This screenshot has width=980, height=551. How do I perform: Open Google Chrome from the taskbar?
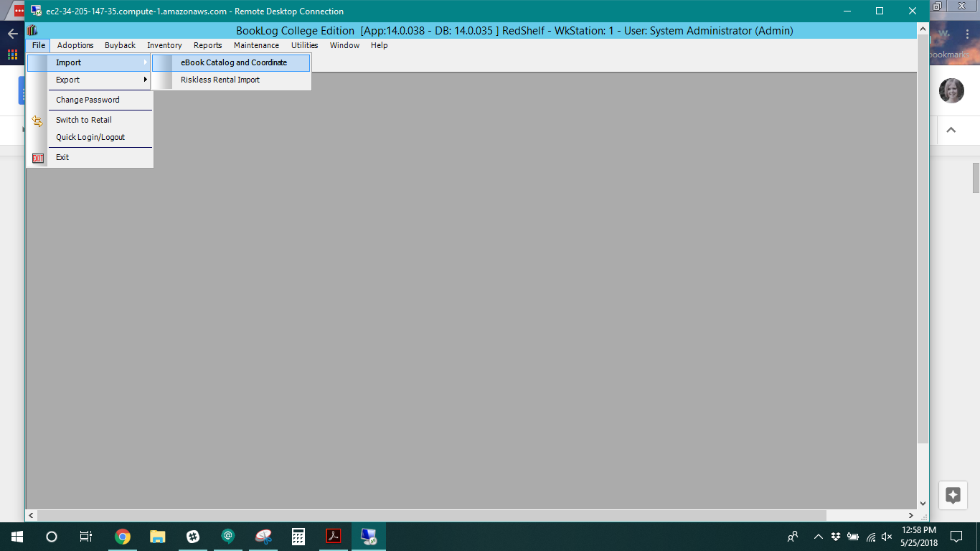click(x=123, y=536)
